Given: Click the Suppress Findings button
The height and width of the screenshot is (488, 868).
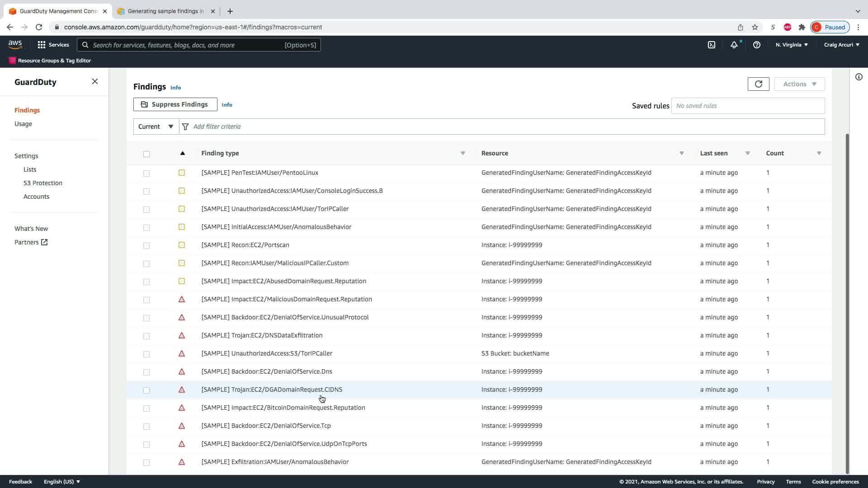Looking at the screenshot, I should [175, 104].
